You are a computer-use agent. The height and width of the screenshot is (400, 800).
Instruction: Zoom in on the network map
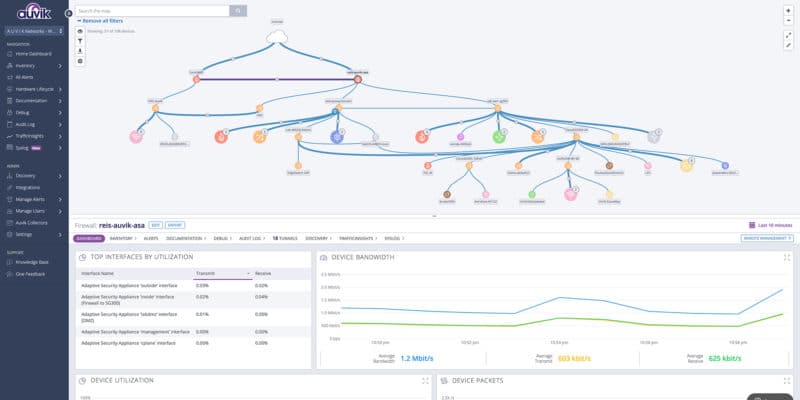coord(788,10)
